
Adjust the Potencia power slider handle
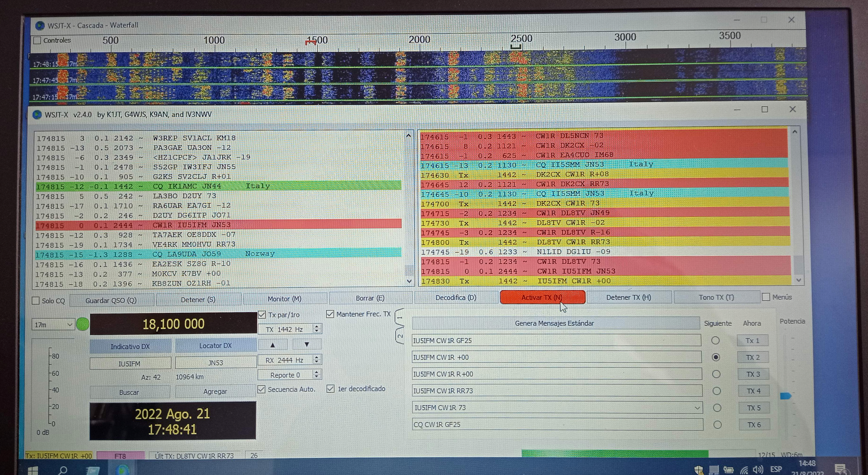point(786,396)
